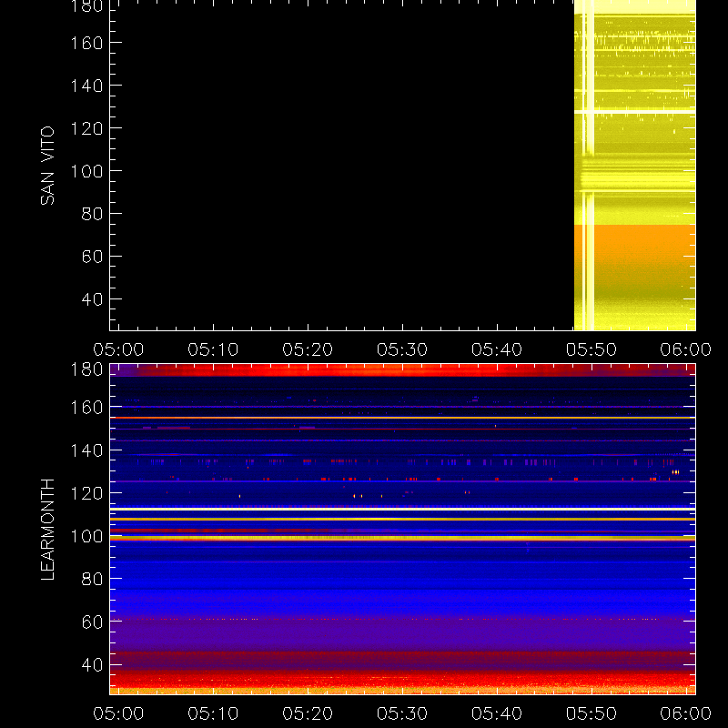Click 05:10 time label below SAN VITO plot
Viewport: 728px width, 728px height.
(x=213, y=349)
